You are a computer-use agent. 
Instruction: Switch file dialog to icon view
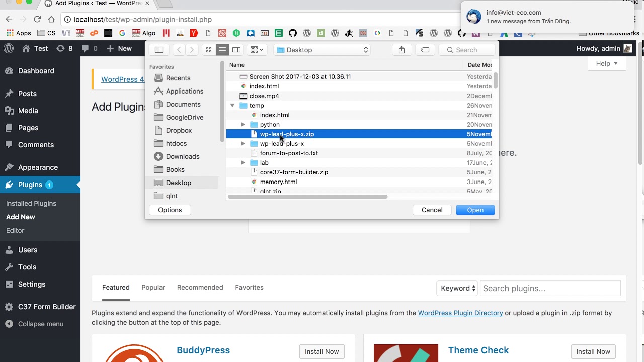coord(209,50)
